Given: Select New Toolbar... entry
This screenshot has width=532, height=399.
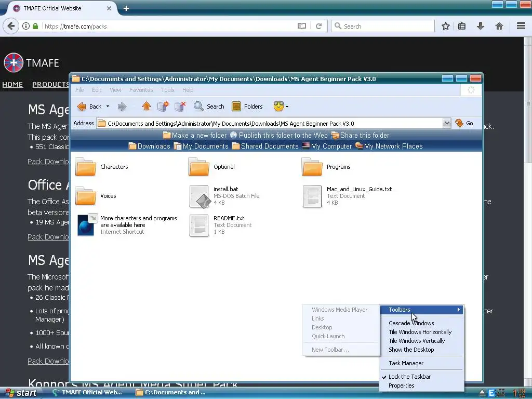Looking at the screenshot, I should (x=341, y=350).
